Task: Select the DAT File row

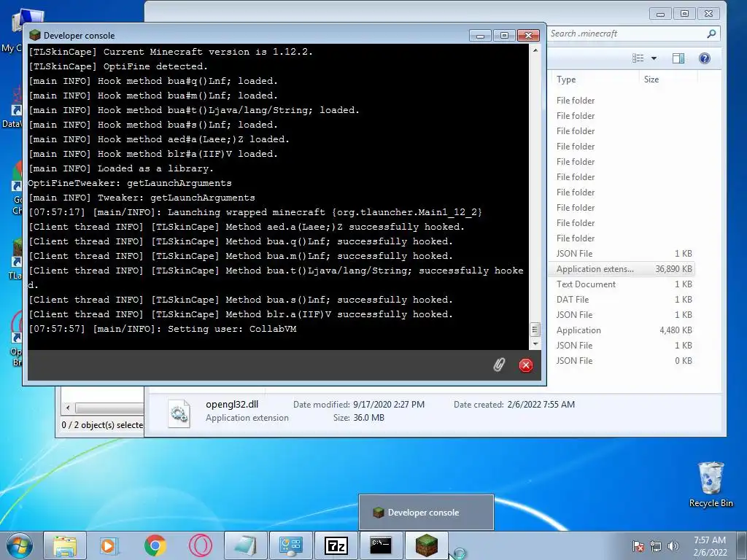Action: point(623,300)
